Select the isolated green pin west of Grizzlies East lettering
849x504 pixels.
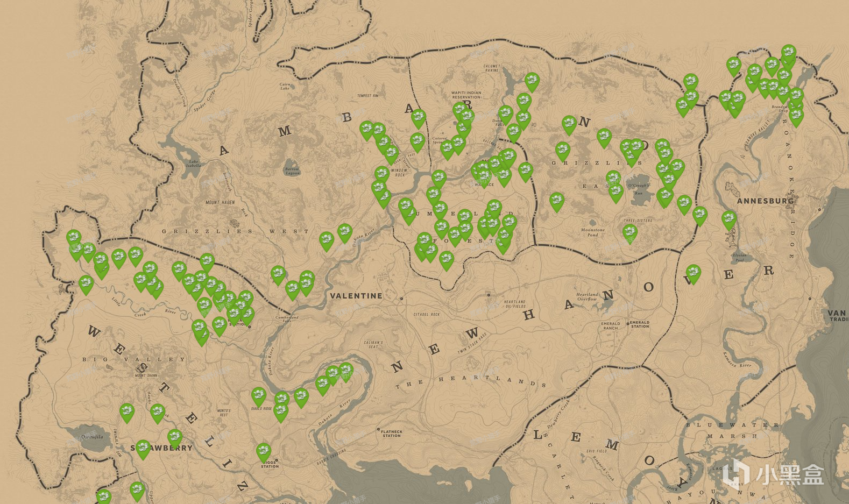pyautogui.click(x=557, y=202)
